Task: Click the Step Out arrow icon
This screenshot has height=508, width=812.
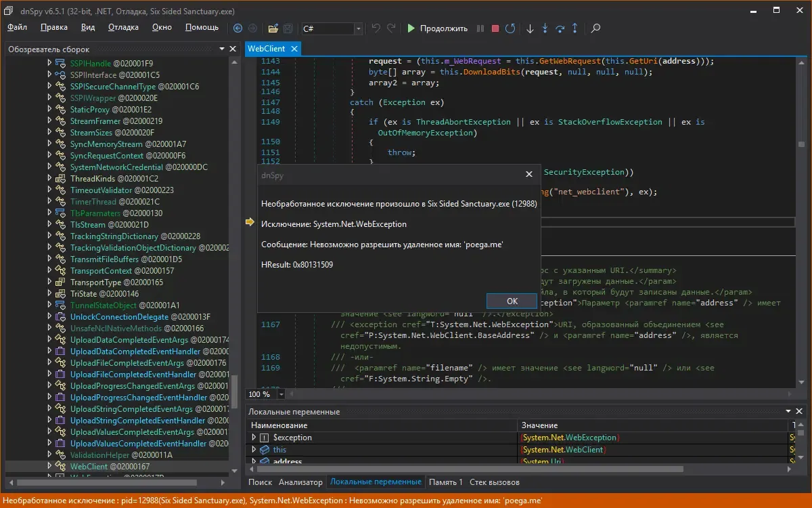Action: (x=575, y=28)
